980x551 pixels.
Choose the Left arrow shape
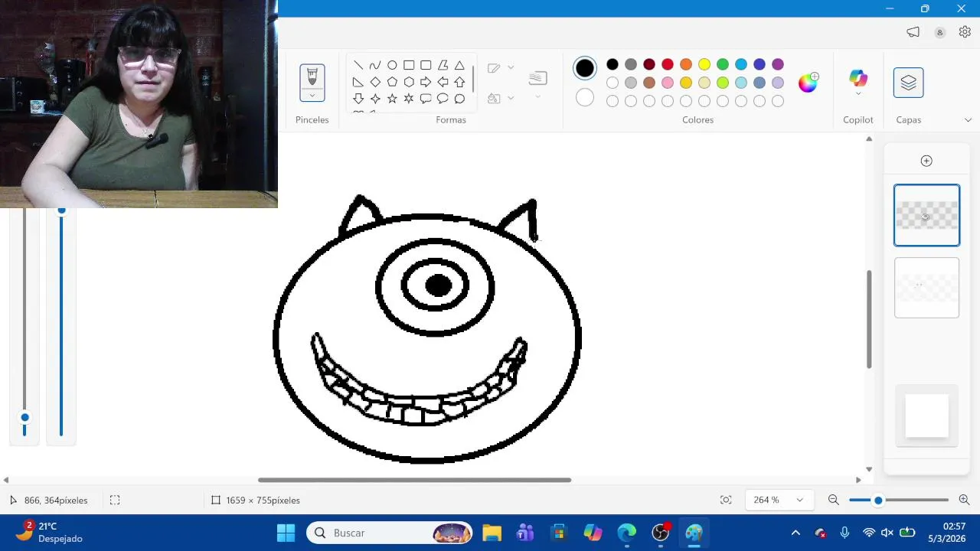point(443,82)
